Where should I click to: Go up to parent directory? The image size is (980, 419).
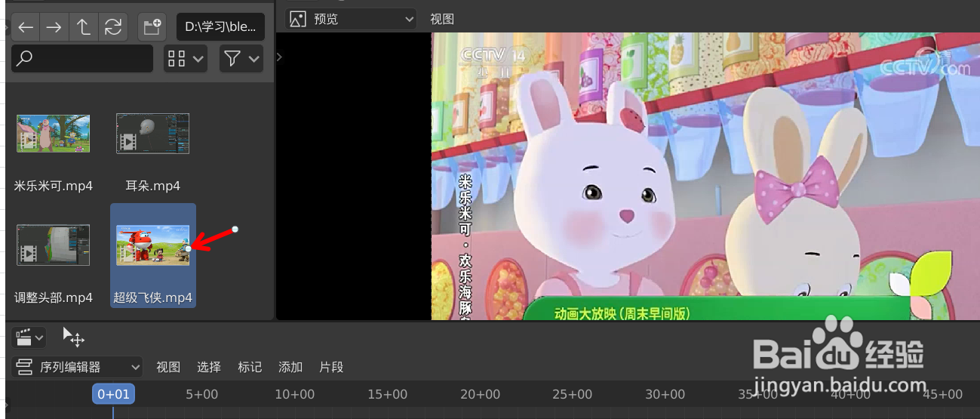[83, 27]
